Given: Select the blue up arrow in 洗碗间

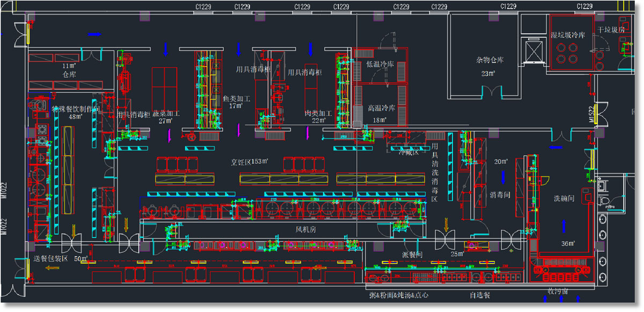Looking at the screenshot, I should coord(563,225).
